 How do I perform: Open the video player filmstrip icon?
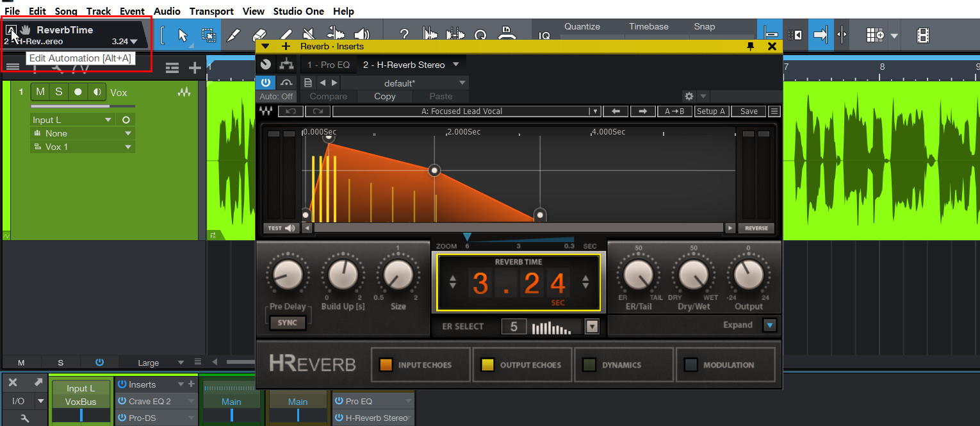[922, 35]
